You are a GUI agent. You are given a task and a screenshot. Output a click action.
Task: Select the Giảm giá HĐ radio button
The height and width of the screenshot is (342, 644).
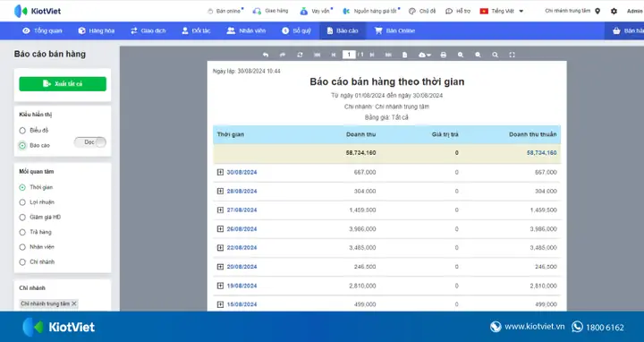[22, 217]
